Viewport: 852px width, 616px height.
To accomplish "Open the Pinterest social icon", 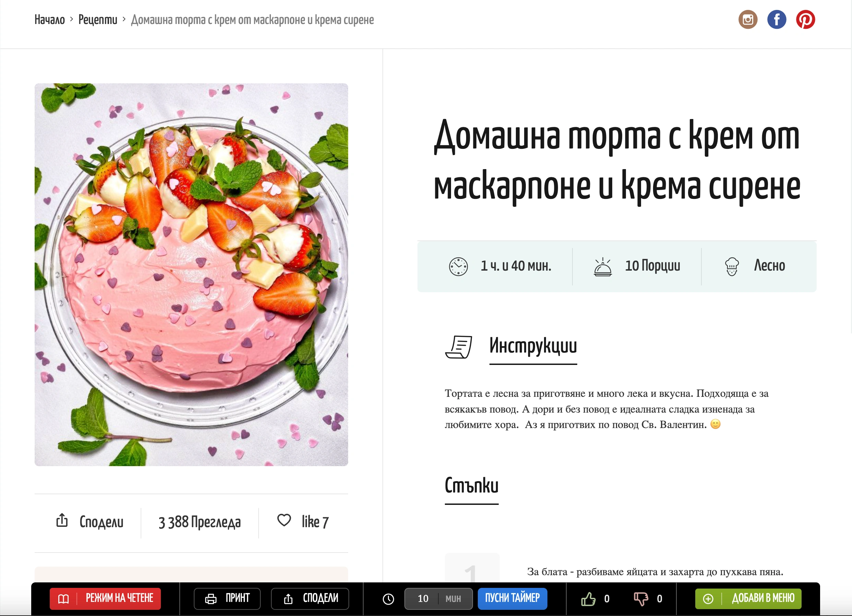I will click(805, 20).
